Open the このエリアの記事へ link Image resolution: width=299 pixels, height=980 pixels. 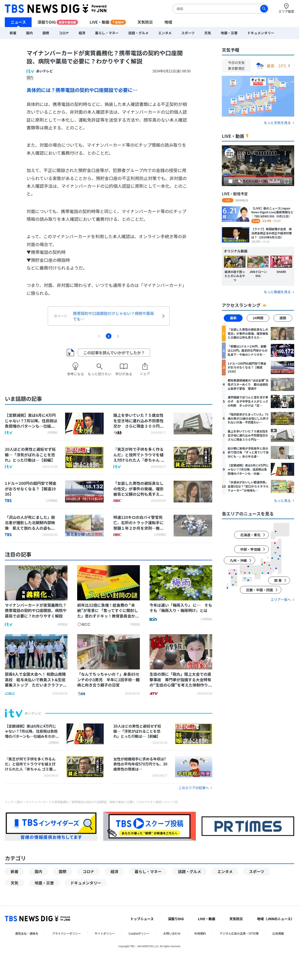point(195,787)
